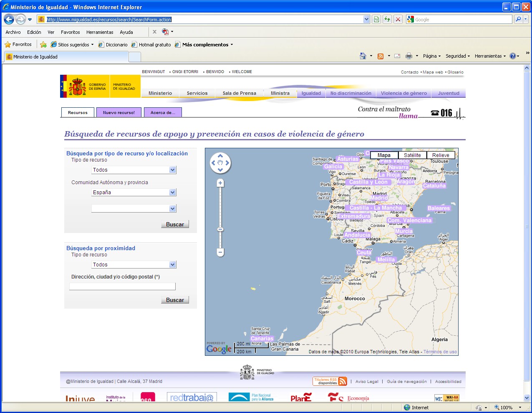Open the Nuevo recurso! tab
532x413 pixels.
pyautogui.click(x=119, y=112)
